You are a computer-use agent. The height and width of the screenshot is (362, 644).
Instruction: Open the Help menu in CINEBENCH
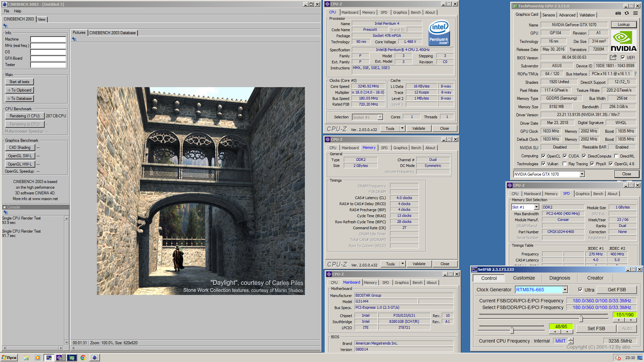(17, 11)
